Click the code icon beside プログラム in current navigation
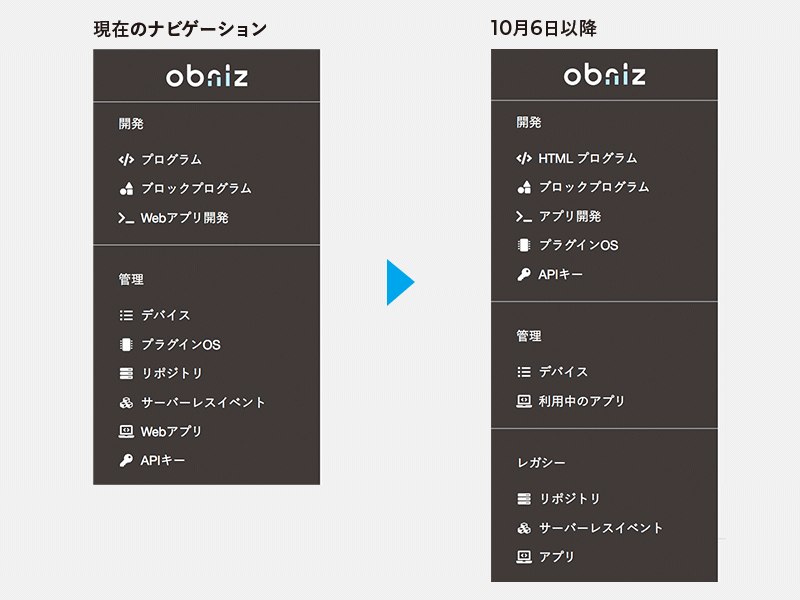 126,159
